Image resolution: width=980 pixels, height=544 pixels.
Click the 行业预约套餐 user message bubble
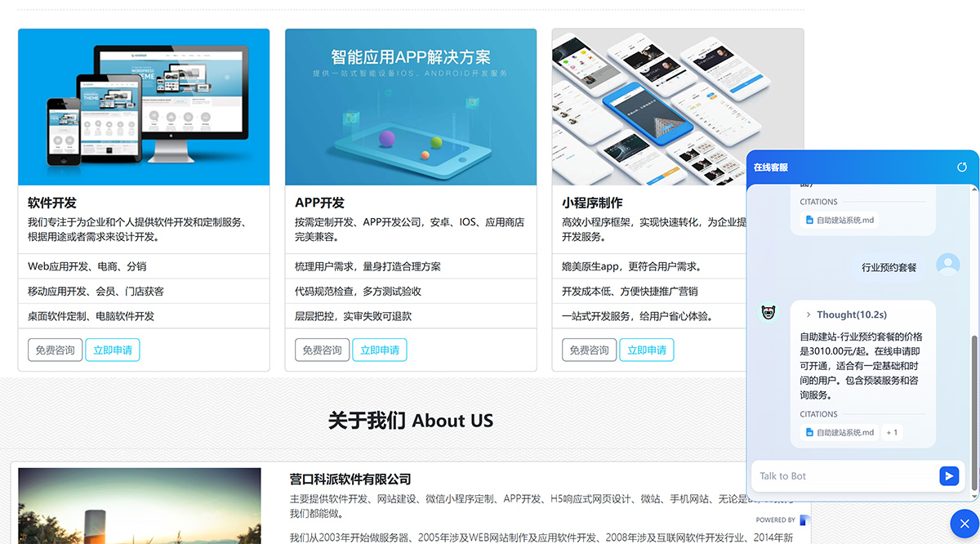[889, 268]
